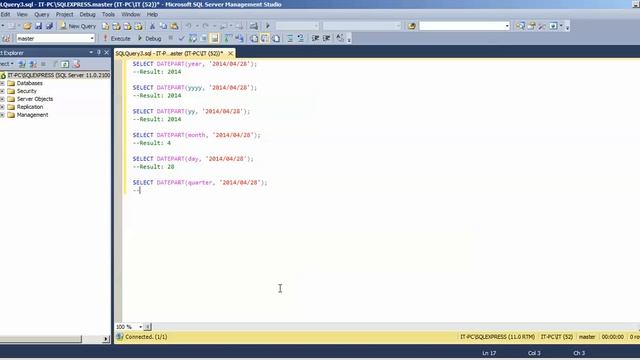Click the Save All icon
This screenshot has width=640, height=360.
(x=49, y=26)
